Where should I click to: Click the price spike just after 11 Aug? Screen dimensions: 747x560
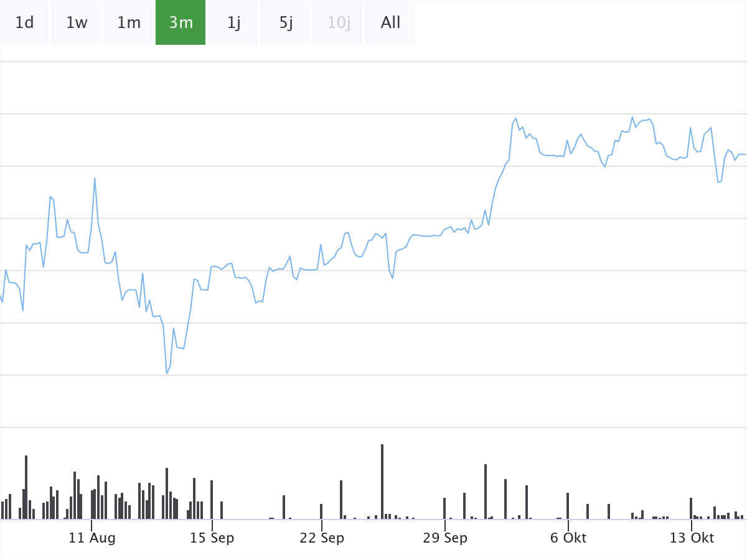tap(95, 179)
